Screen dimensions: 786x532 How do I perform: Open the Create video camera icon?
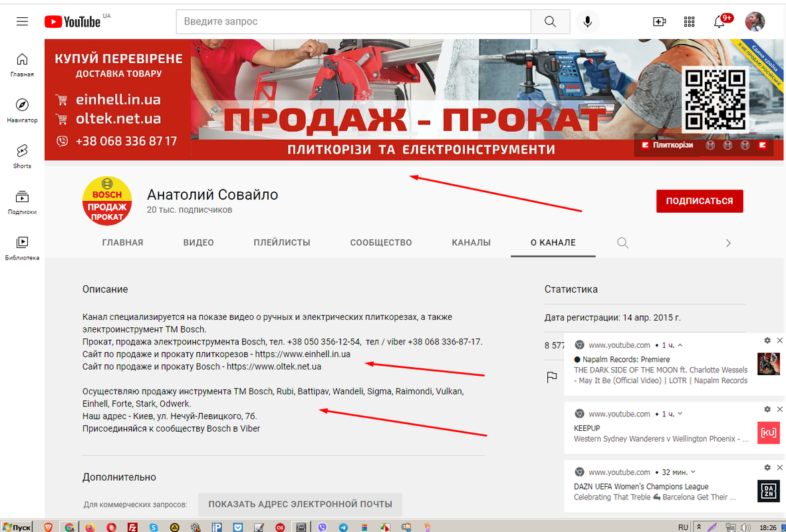[659, 21]
